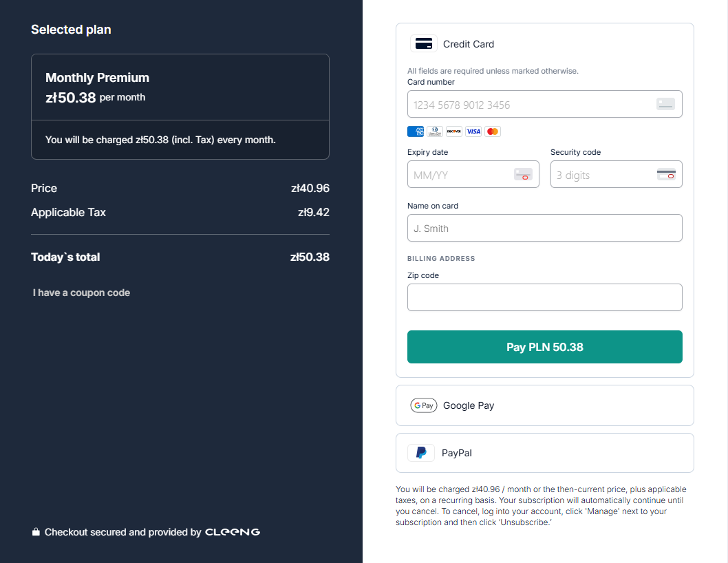Click the Discover card logo

click(453, 131)
